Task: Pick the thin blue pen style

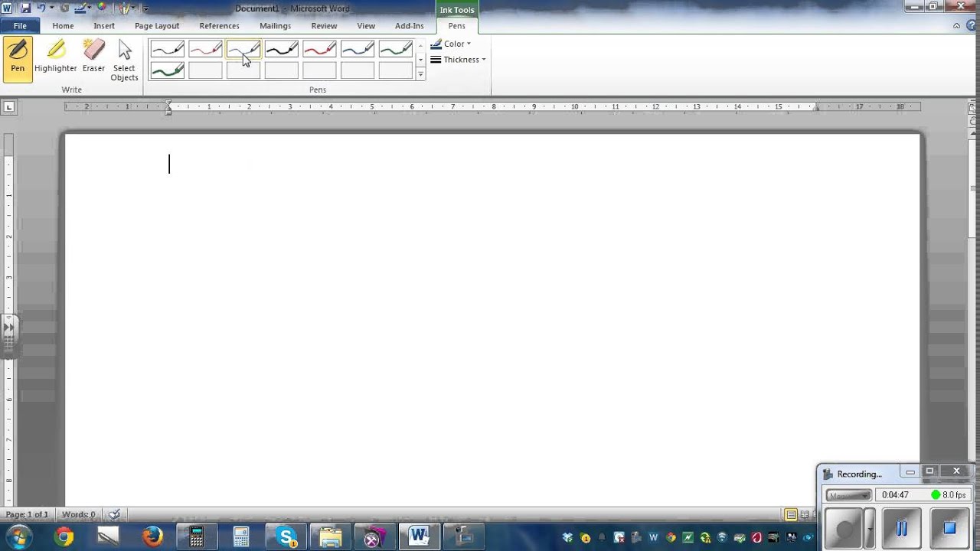Action: (x=243, y=51)
